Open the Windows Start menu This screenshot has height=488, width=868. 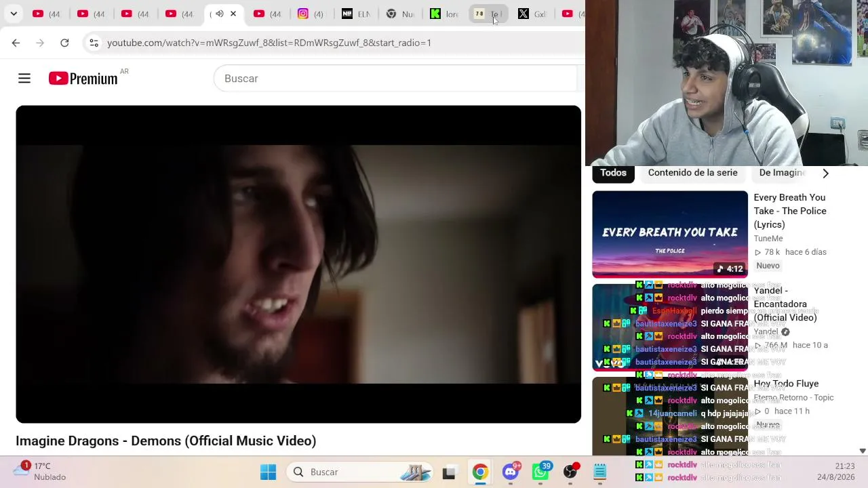(269, 472)
